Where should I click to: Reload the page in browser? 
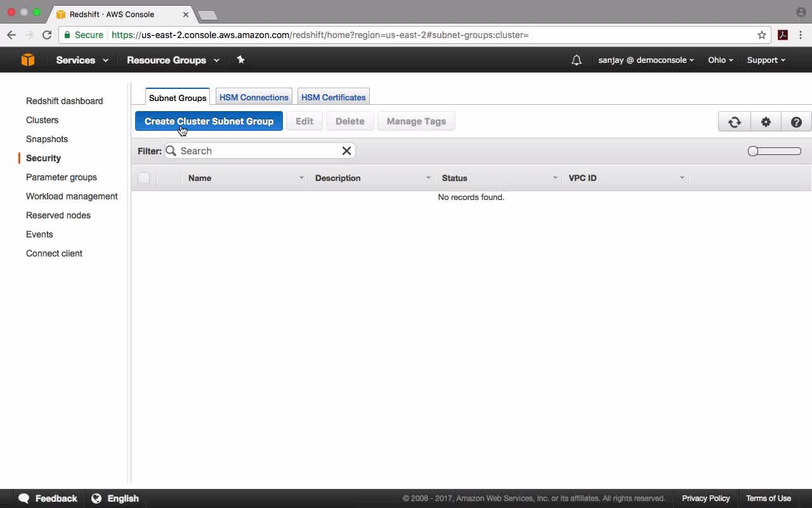[x=47, y=35]
